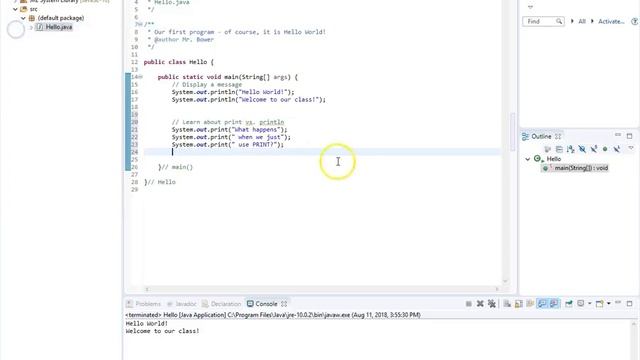Open the Open Console dropdown arrow
This screenshot has height=360, width=640.
pos(609,304)
